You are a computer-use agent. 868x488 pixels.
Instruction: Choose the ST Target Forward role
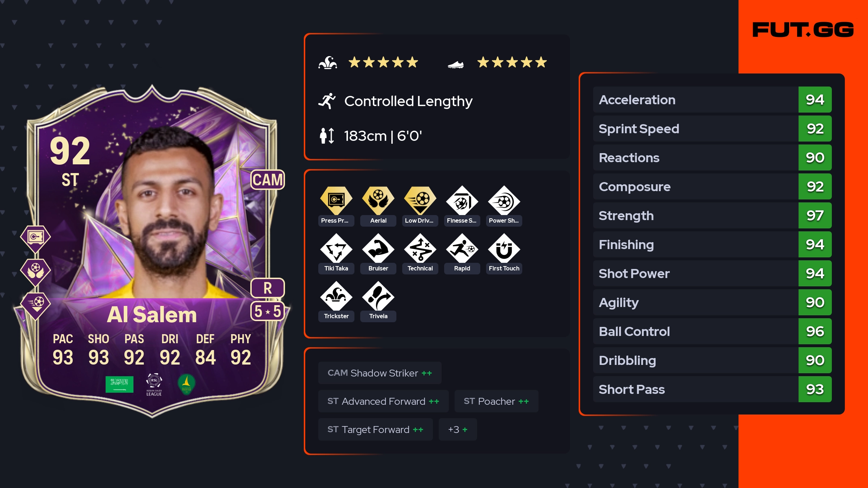pyautogui.click(x=375, y=429)
